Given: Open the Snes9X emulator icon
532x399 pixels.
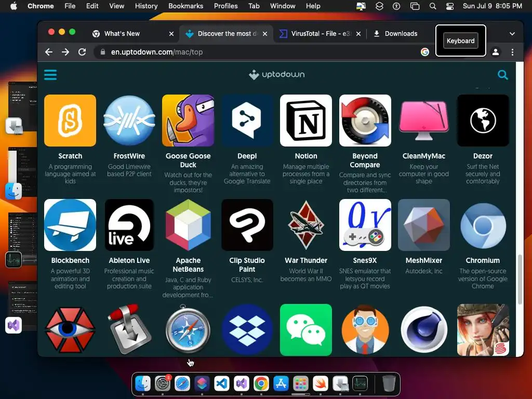Looking at the screenshot, I should coord(365,225).
